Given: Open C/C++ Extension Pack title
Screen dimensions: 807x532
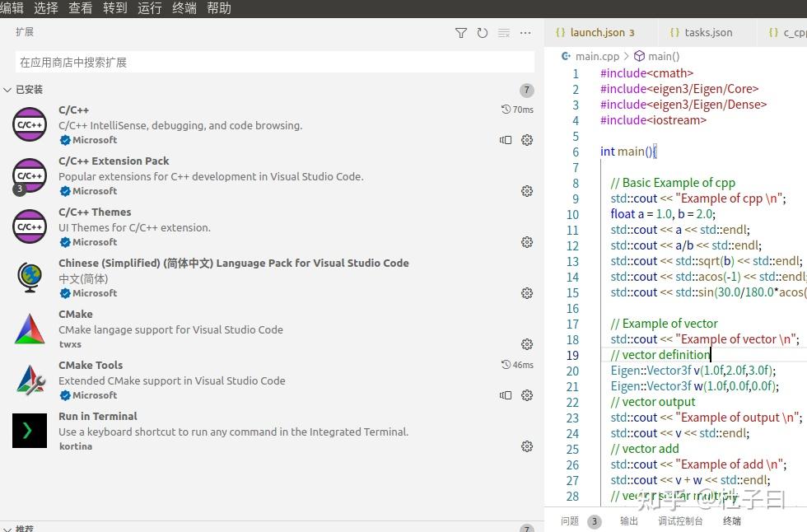Looking at the screenshot, I should (x=114, y=161).
